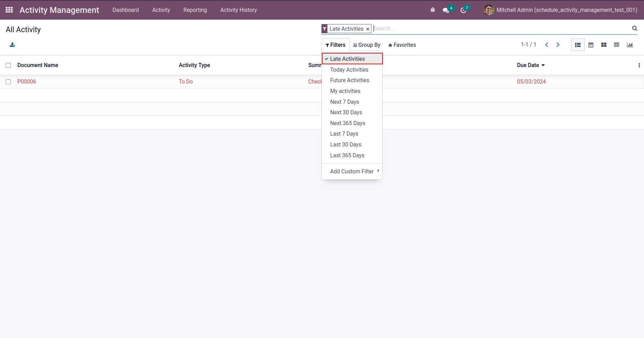Switch to calendar view
Viewport: 644px width, 338px height.
[591, 45]
